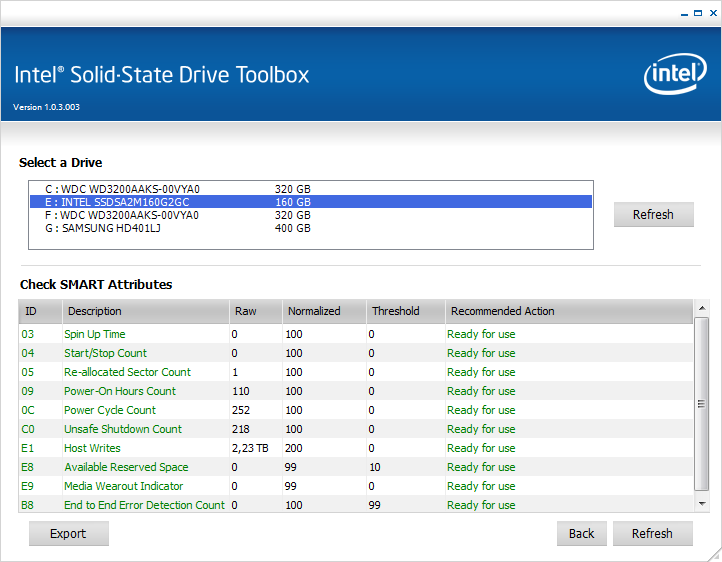This screenshot has width=722, height=562.
Task: Refresh the drive list
Action: tap(653, 214)
